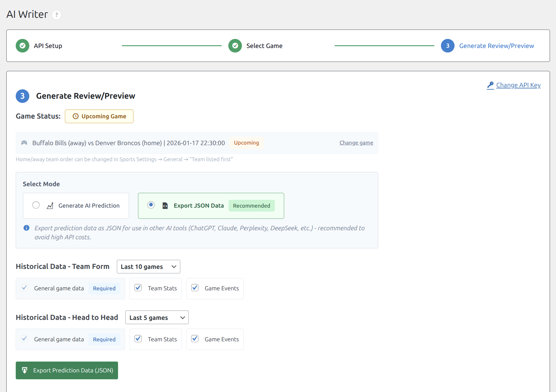Click the blue info icon under Select Mode
The height and width of the screenshot is (392, 556).
coord(27,228)
